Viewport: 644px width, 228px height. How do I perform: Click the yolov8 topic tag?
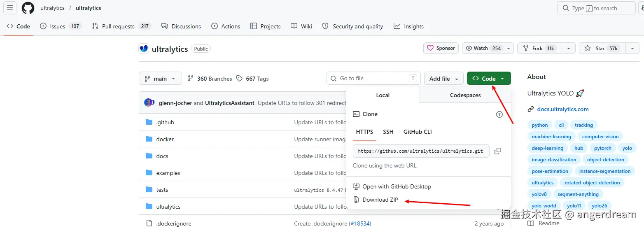pos(539,194)
